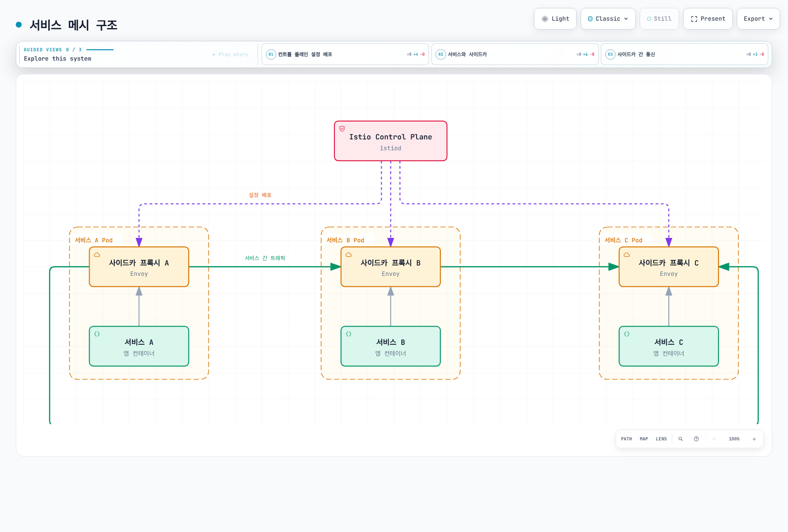Click the code icon on 서비스 C

click(x=627, y=334)
